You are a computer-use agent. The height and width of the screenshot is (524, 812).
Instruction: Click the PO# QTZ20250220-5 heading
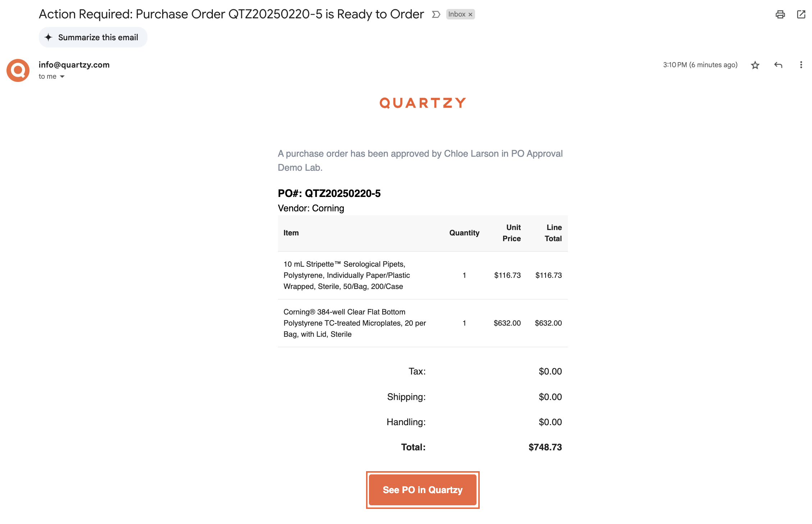point(329,193)
